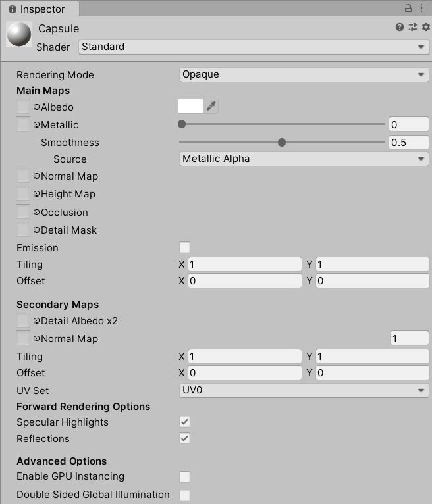This screenshot has width=432, height=504.
Task: Click the Capsule material preview sphere
Action: tap(19, 34)
